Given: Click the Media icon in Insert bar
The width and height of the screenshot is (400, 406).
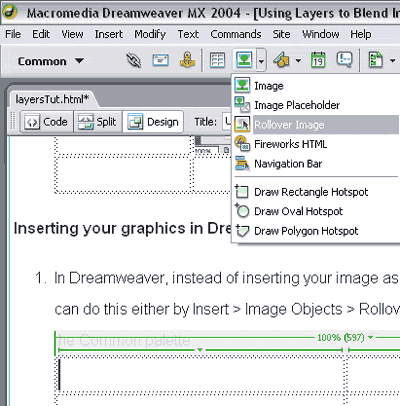Looking at the screenshot, I should (282, 60).
